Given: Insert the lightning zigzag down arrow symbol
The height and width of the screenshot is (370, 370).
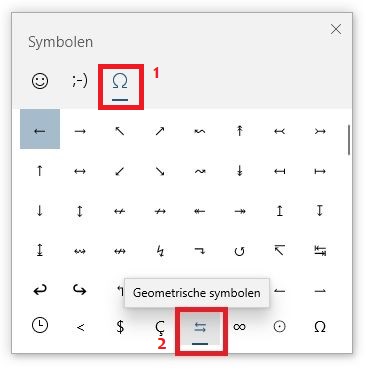Looking at the screenshot, I should (160, 251).
